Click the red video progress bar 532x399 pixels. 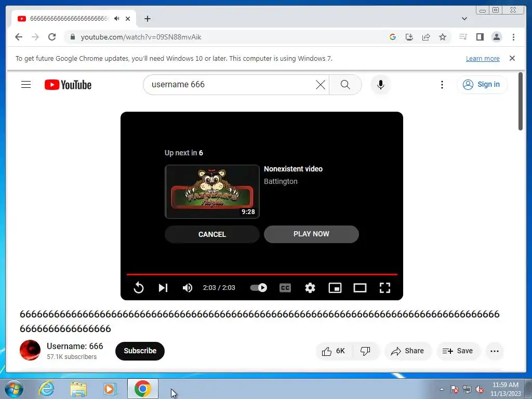click(x=262, y=274)
